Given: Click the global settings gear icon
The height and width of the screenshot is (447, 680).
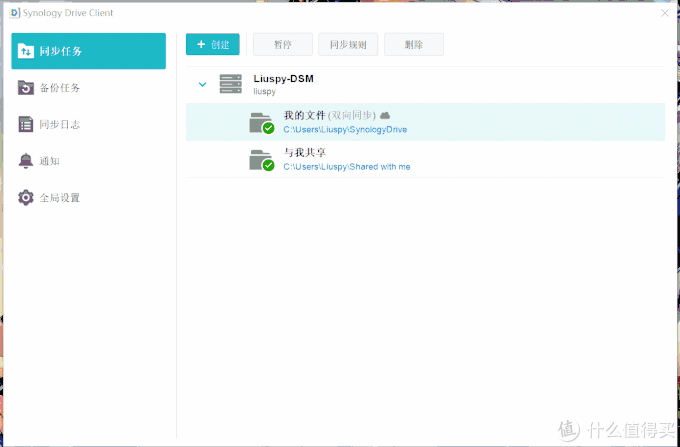Looking at the screenshot, I should point(26,198).
